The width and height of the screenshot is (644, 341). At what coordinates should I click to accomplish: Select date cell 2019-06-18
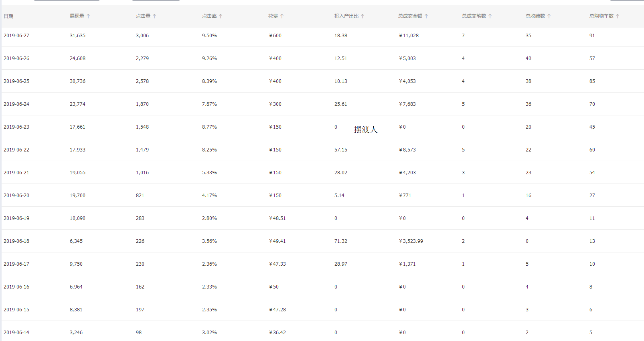pyautogui.click(x=16, y=241)
